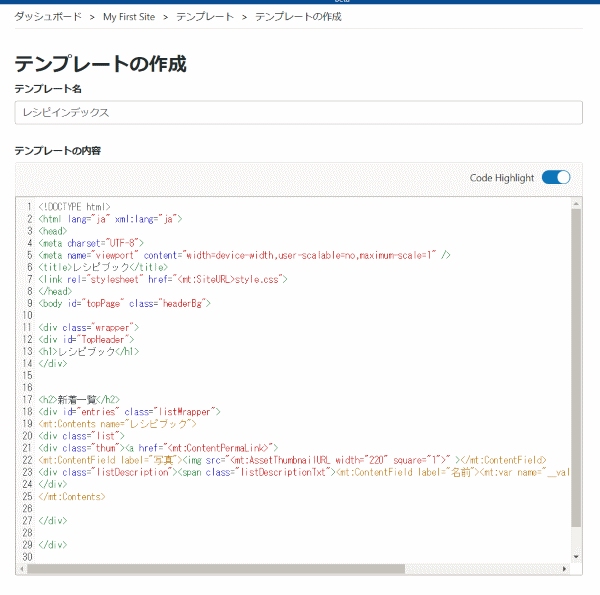Image resolution: width=600 pixels, height=595 pixels.
Task: Click the mt:Contents name="レシピブック" line
Action: [117, 424]
